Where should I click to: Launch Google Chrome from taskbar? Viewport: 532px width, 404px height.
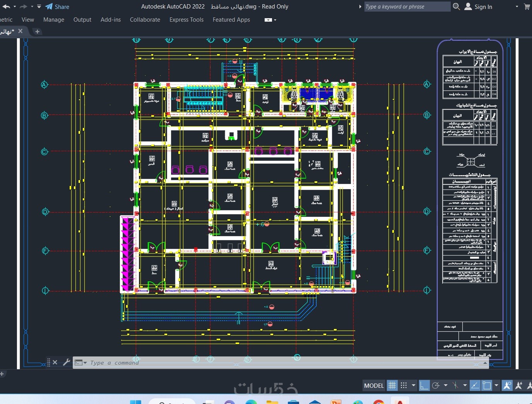point(379,402)
